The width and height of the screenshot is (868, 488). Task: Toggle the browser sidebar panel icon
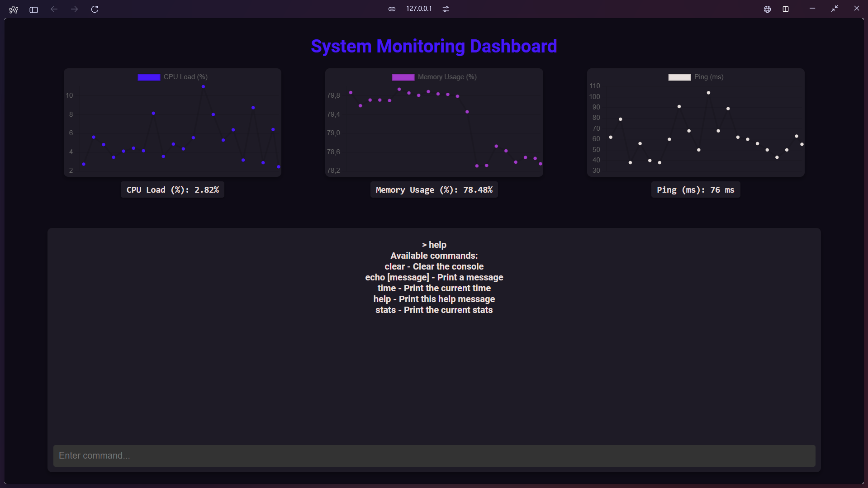point(33,9)
